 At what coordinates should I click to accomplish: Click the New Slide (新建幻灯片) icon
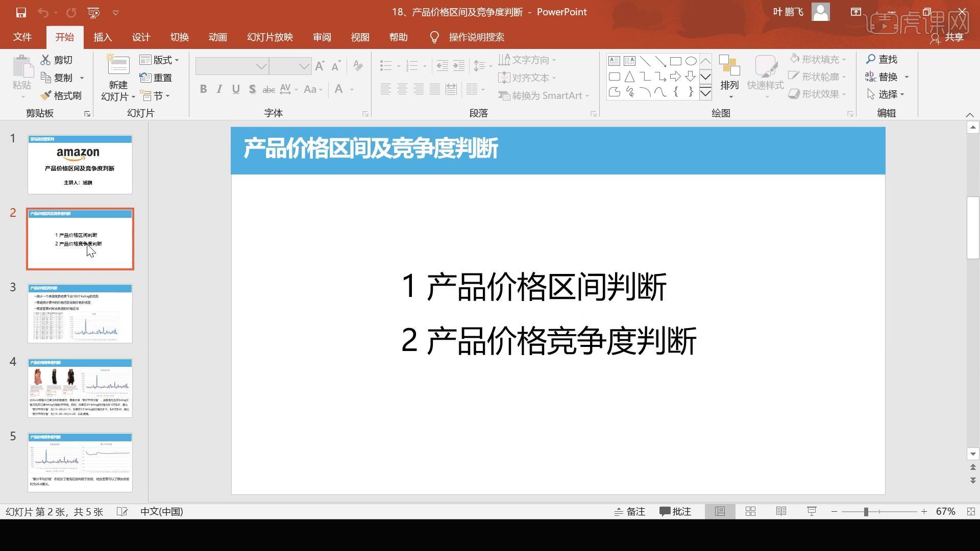pos(118,65)
